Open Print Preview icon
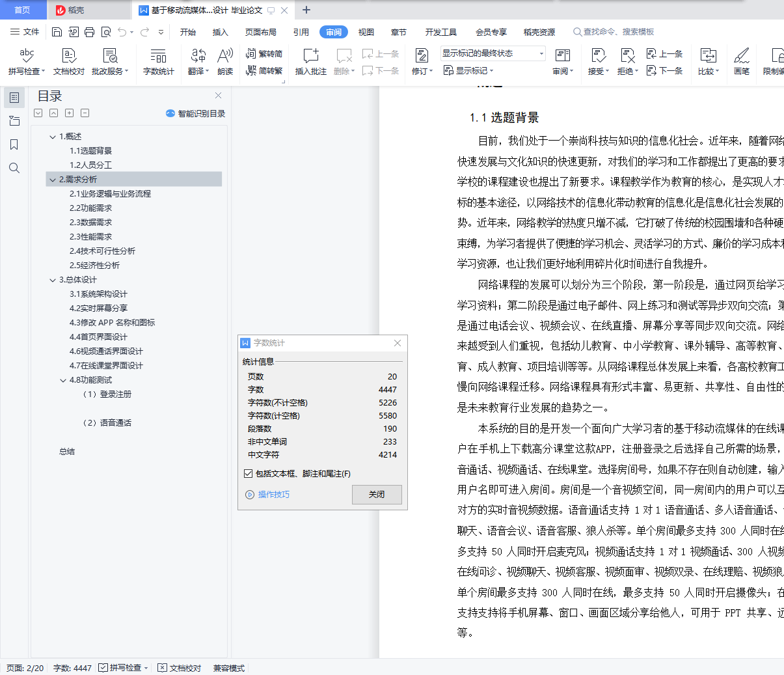The height and width of the screenshot is (675, 784). click(106, 32)
